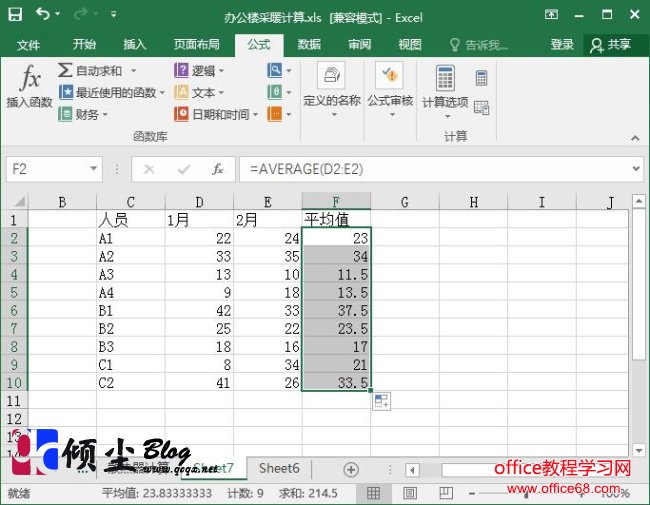Click the zoom out minus button
Viewport: 650px width, 505px height.
(x=472, y=493)
